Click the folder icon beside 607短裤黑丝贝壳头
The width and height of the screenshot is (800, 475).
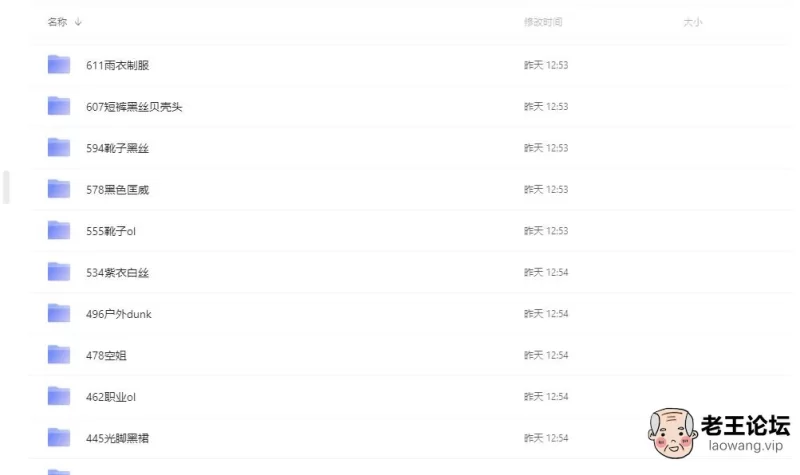click(x=59, y=107)
